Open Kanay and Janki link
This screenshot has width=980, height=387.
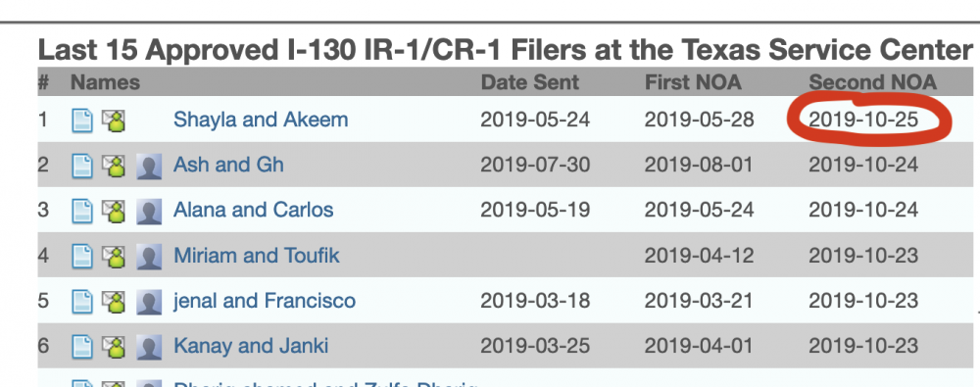[251, 346]
